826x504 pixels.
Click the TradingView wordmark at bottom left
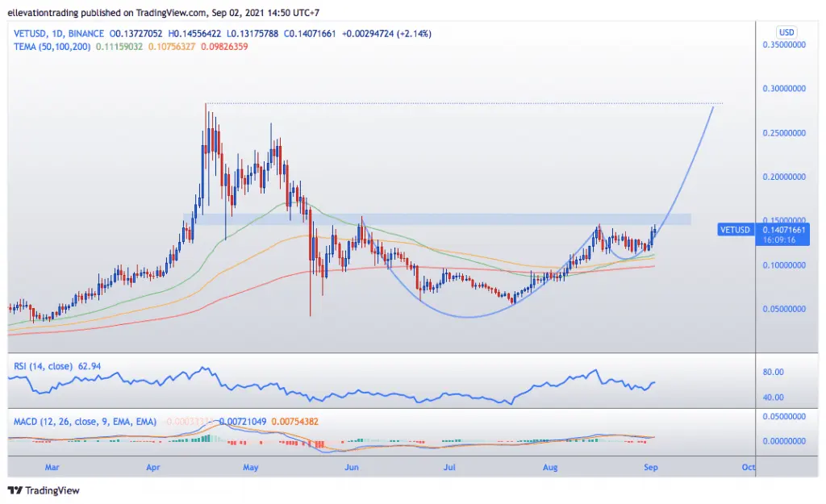(x=52, y=490)
